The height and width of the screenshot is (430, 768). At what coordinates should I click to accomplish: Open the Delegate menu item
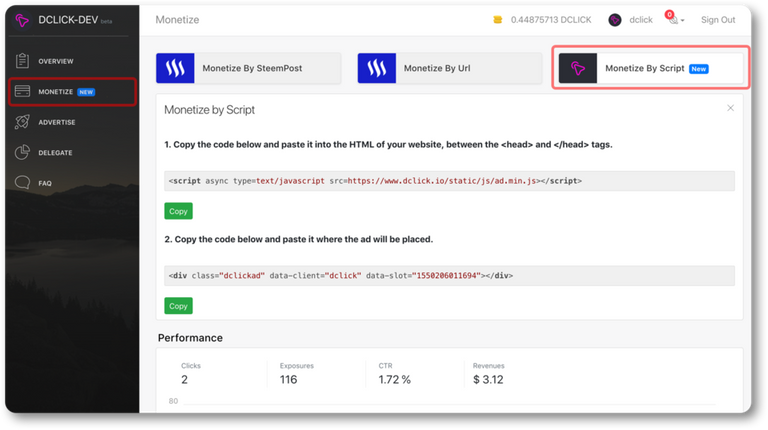point(56,153)
